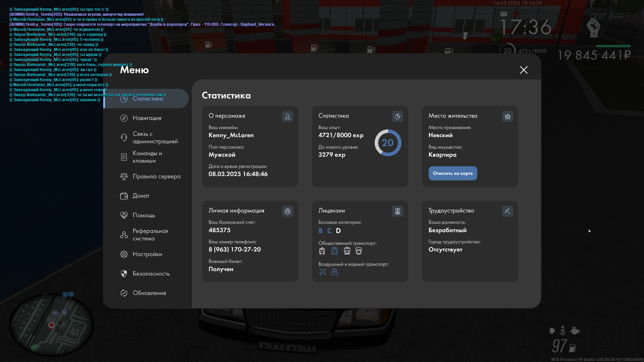Go to Правила сервера section
Viewport: 644px width, 362px height.
(x=156, y=176)
